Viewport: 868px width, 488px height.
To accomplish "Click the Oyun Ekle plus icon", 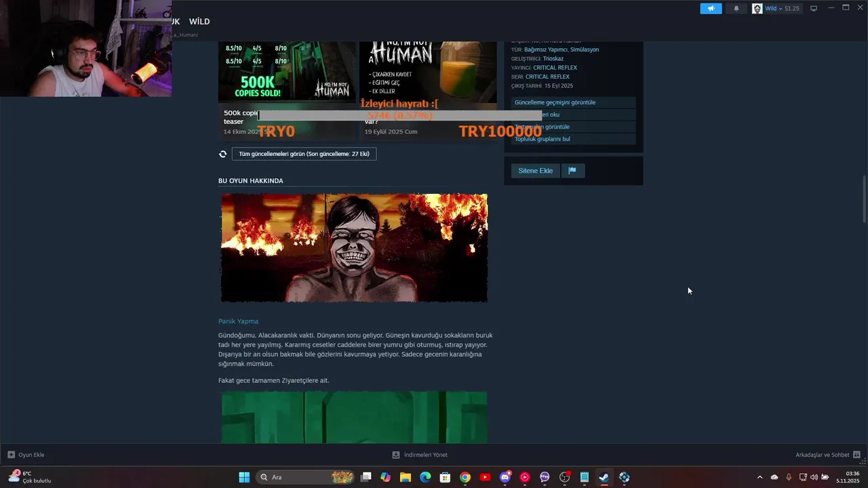I will 11,455.
